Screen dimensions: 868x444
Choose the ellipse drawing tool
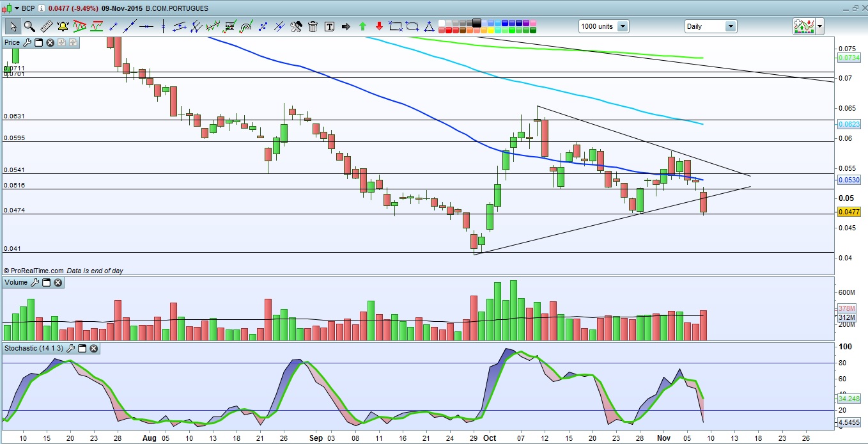pyautogui.click(x=412, y=26)
